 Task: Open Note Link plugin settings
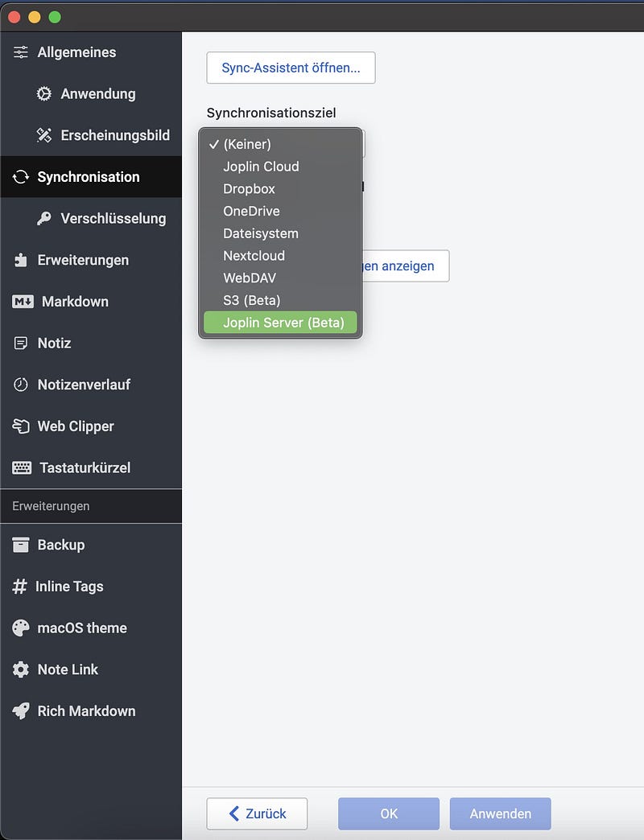(91, 669)
